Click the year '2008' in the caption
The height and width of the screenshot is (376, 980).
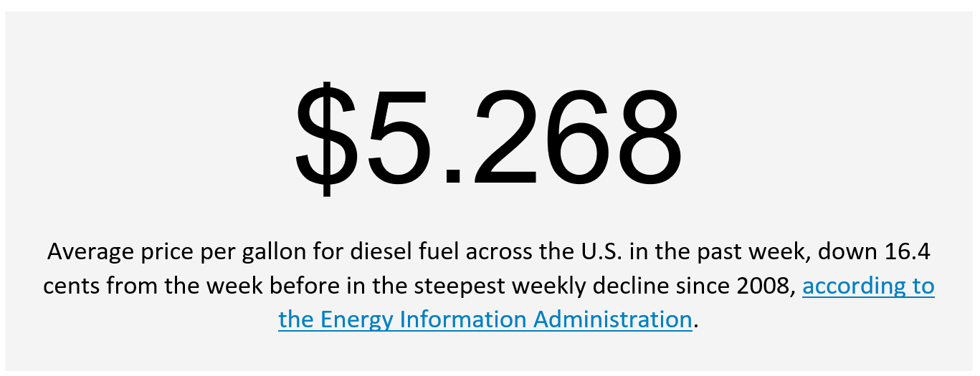click(763, 286)
